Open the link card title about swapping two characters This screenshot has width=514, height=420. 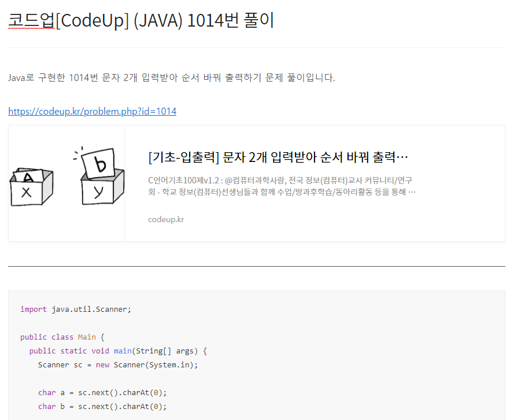pyautogui.click(x=278, y=157)
